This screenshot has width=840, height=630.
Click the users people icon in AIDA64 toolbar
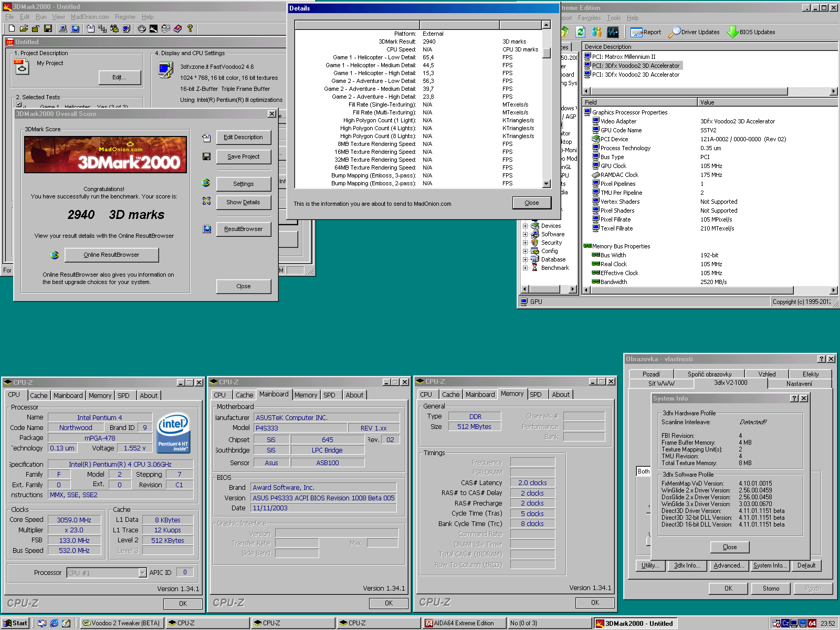point(596,32)
